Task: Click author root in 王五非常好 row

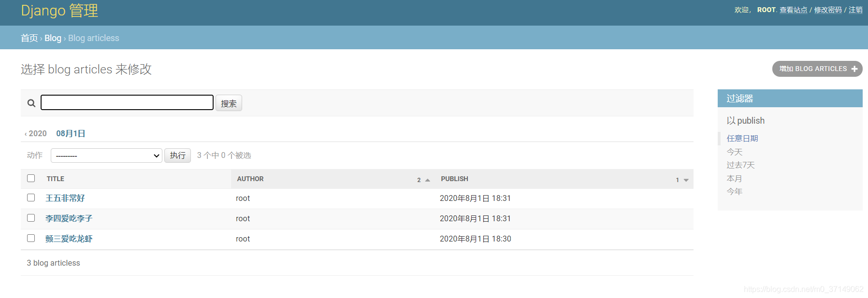Action: point(243,198)
